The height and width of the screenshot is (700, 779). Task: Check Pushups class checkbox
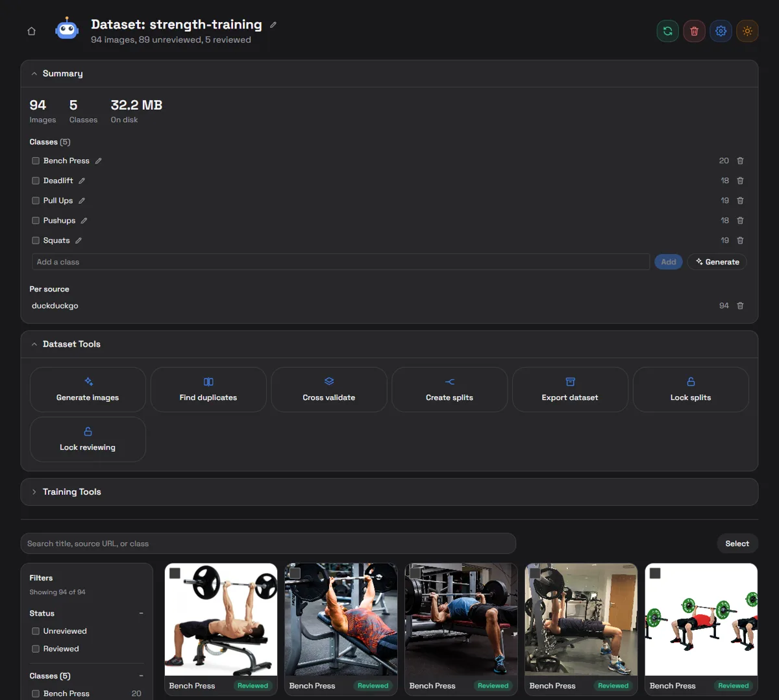36,221
